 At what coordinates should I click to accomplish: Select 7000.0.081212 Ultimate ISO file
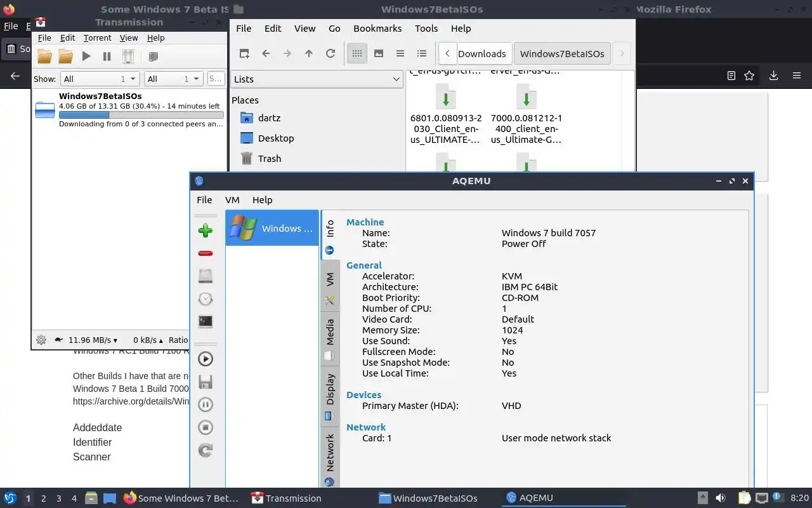tap(526, 116)
